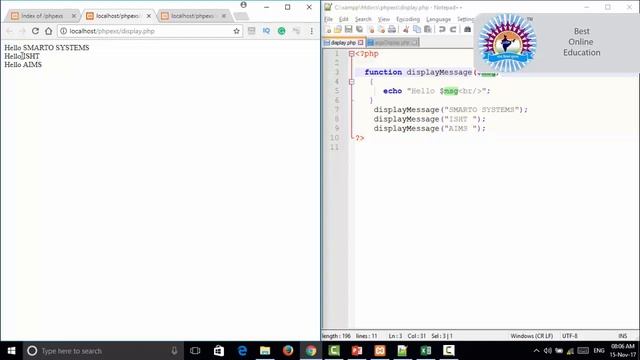Switch to the second Notepad++ document tab
The image size is (640, 360).
(392, 42)
